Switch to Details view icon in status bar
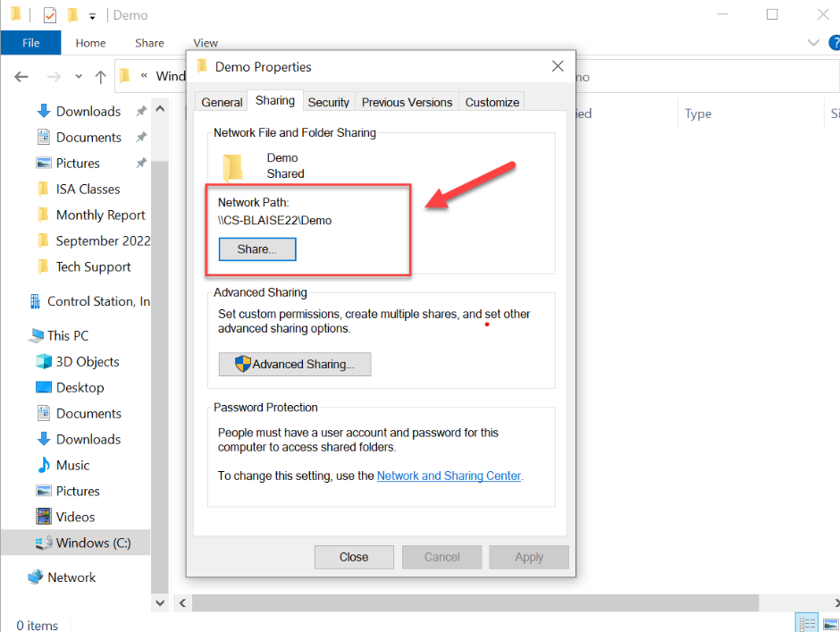This screenshot has width=840, height=632. click(x=807, y=623)
